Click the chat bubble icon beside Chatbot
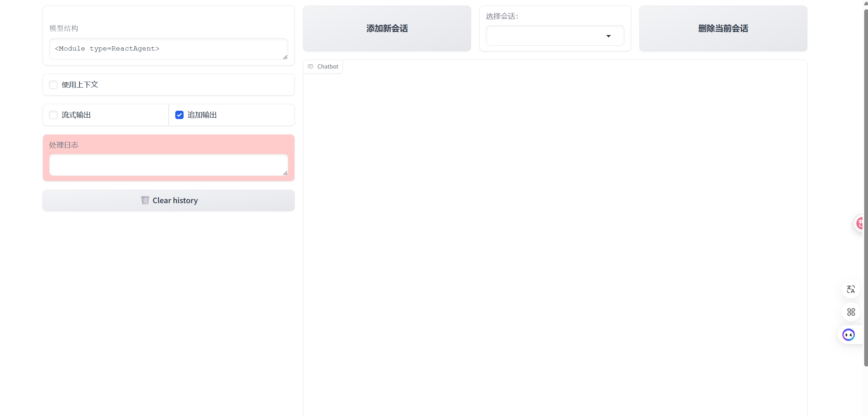Screen dimensions: 868x416 tap(310, 66)
